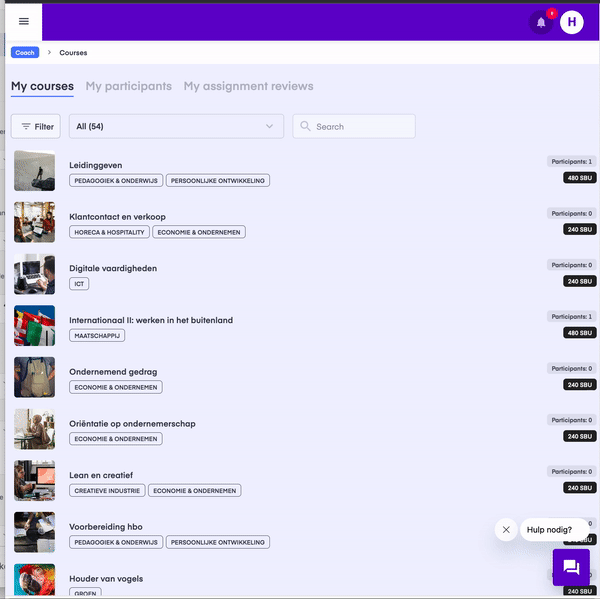The width and height of the screenshot is (600, 599).
Task: Open Internationaal II flags thumbnail
Action: [x=34, y=326]
